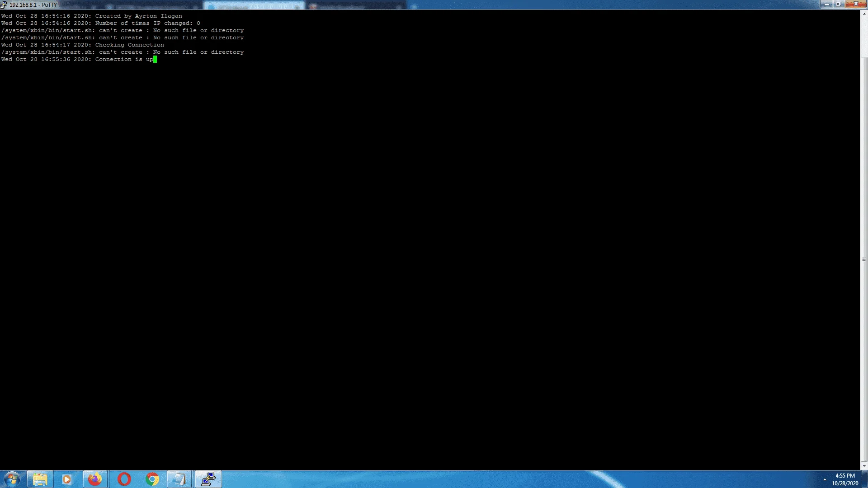Open Google Chrome from the taskbar
This screenshot has height=488, width=868.
click(152, 479)
